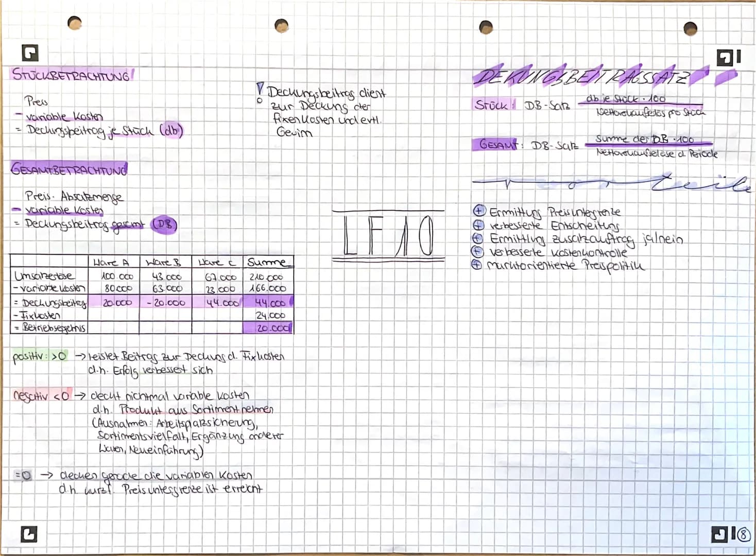This screenshot has height=556, width=756.
Task: Select the table cell 166.000
Action: [268, 289]
